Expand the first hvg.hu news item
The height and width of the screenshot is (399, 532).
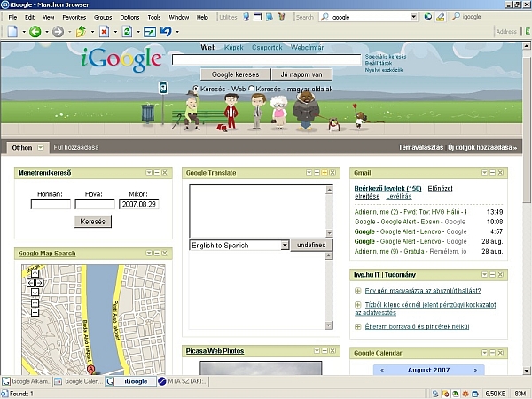[x=357, y=291]
